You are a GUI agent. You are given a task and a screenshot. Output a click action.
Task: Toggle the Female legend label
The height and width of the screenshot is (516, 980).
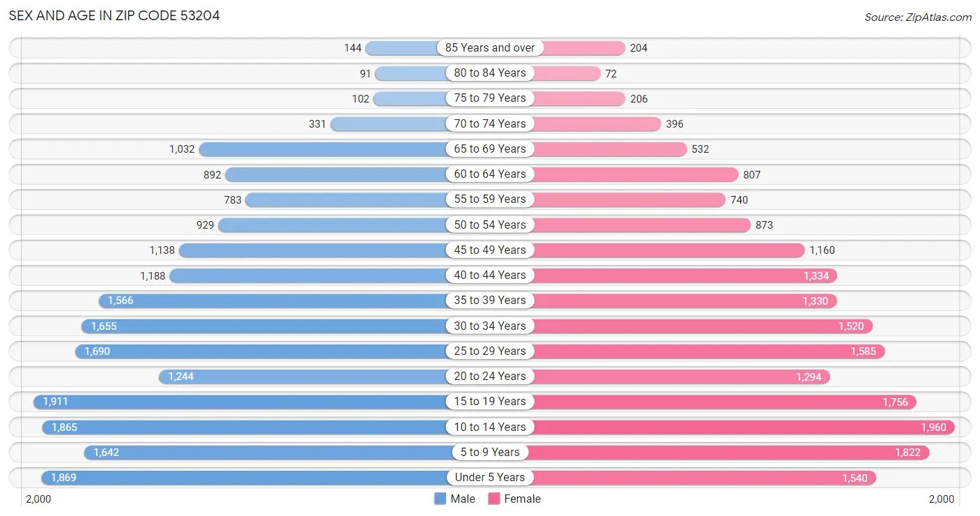coord(522,499)
